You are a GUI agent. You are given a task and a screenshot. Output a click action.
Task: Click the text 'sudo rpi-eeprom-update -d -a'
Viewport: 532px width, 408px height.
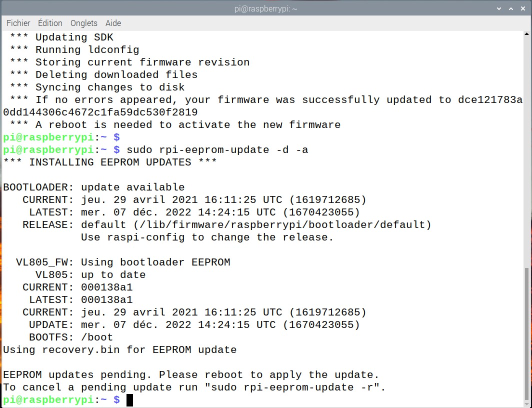217,150
